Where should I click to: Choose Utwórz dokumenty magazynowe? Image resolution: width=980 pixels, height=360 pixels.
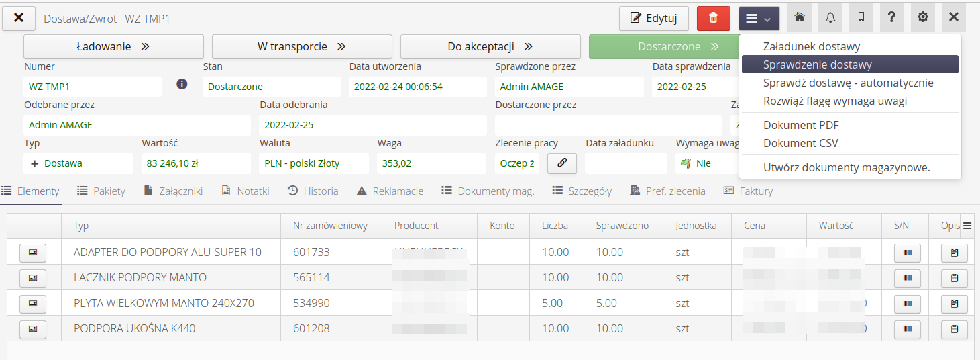pos(850,167)
